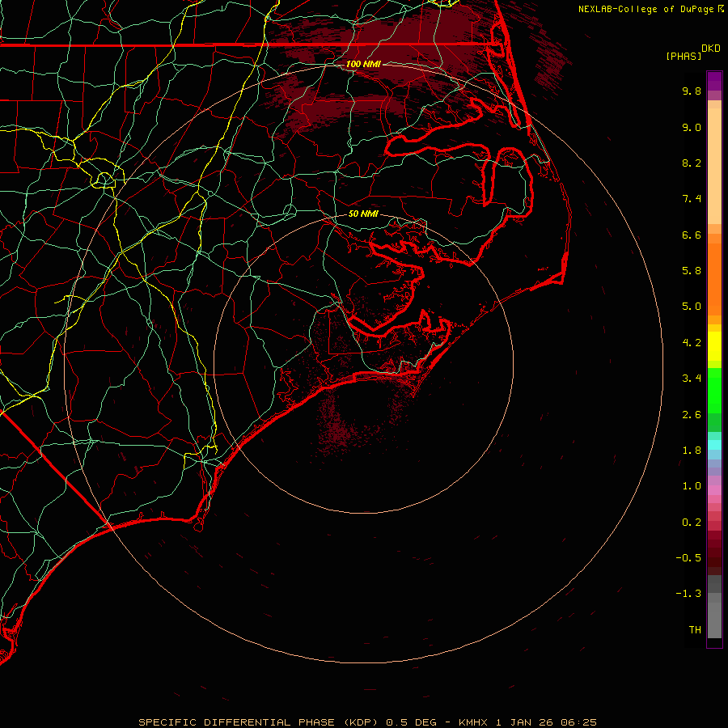728x728 pixels.
Task: Click the DKD legend title
Action: (x=711, y=49)
